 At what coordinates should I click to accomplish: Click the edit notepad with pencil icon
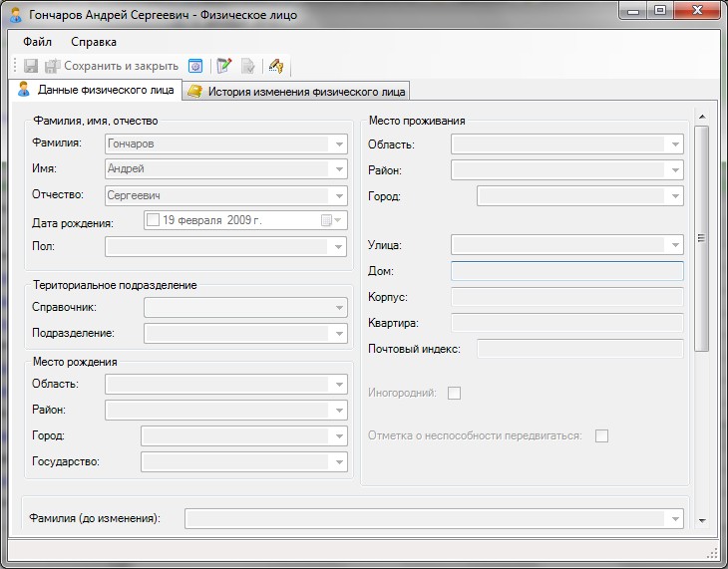pyautogui.click(x=224, y=66)
